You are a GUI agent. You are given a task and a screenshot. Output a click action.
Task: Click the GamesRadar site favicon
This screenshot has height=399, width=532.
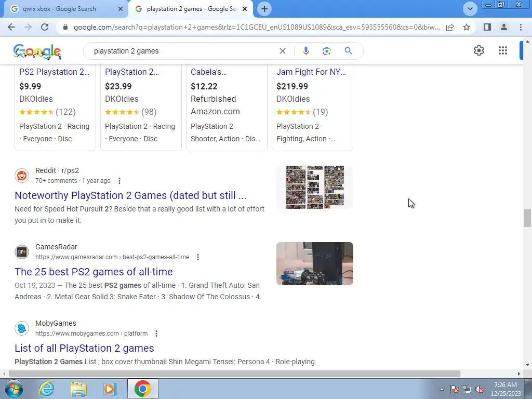[x=22, y=252]
